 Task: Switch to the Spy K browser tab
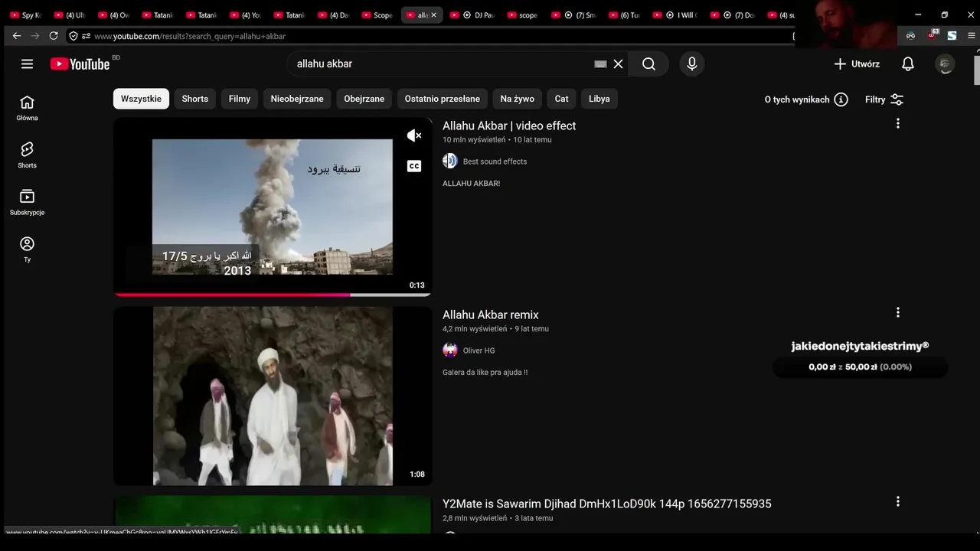click(x=25, y=15)
